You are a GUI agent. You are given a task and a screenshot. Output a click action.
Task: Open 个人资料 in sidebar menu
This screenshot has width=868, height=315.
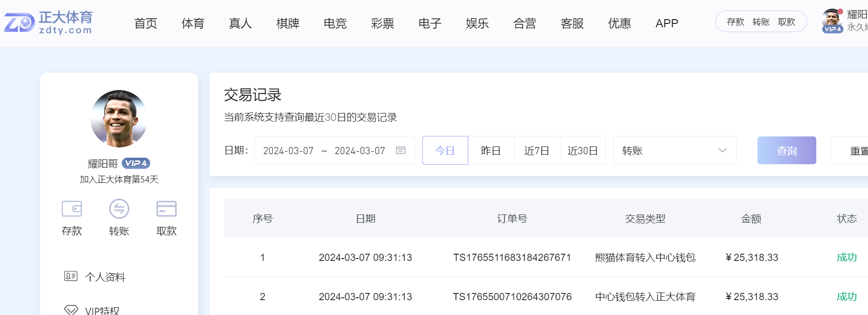click(105, 277)
